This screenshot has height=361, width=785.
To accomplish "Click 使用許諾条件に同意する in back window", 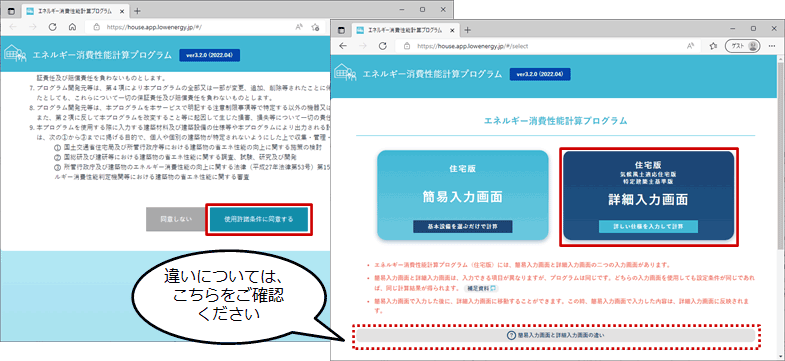I will coord(259,219).
